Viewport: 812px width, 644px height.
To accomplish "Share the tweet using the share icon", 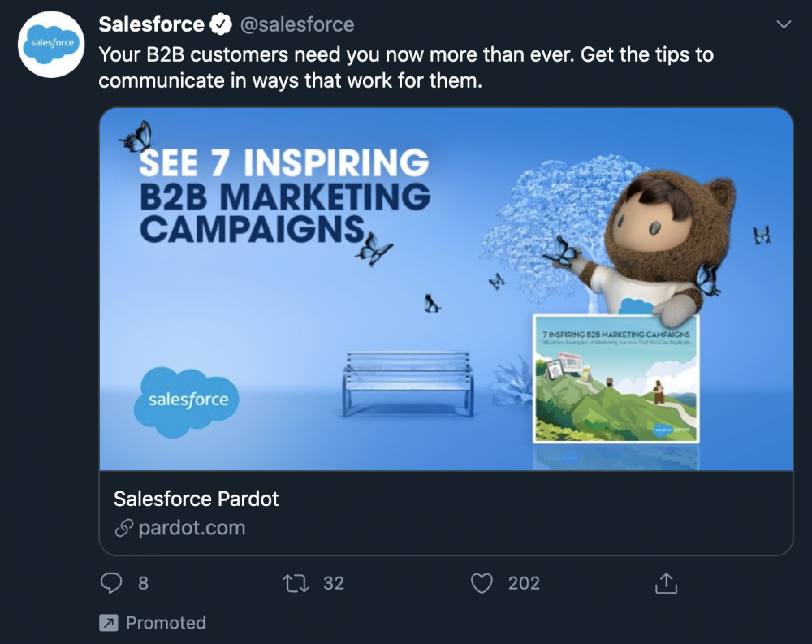I will pos(666,583).
